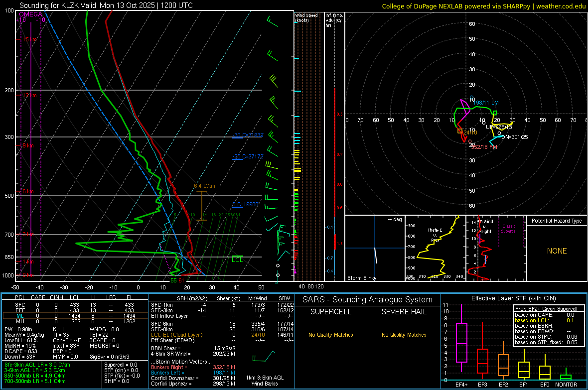Click the yellow based on LCL: 0.1 line
The width and height of the screenshot is (588, 390).
[545, 320]
